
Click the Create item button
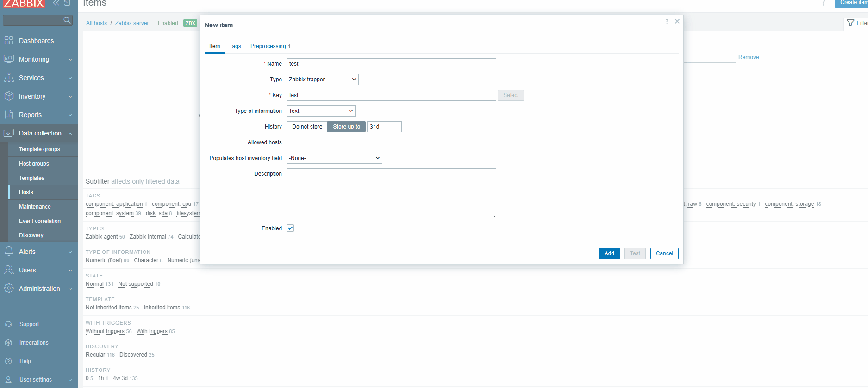click(x=852, y=3)
